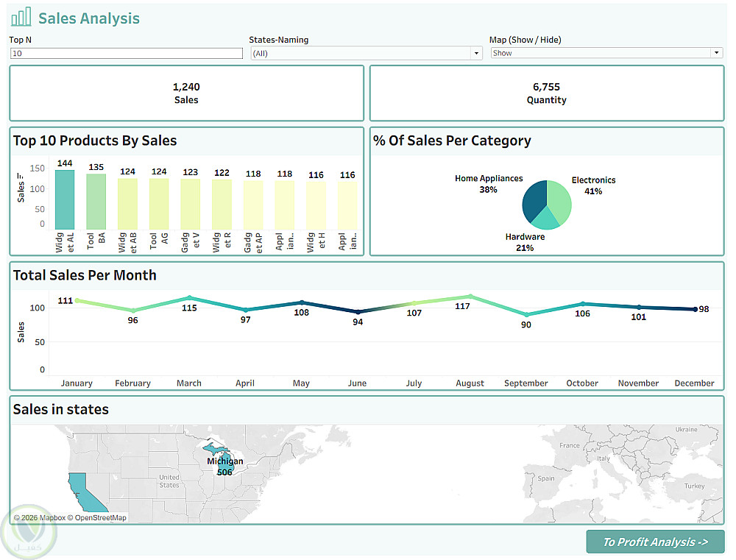Open the States-Naming dropdown
Screen dimensions: 736x560
tap(366, 53)
